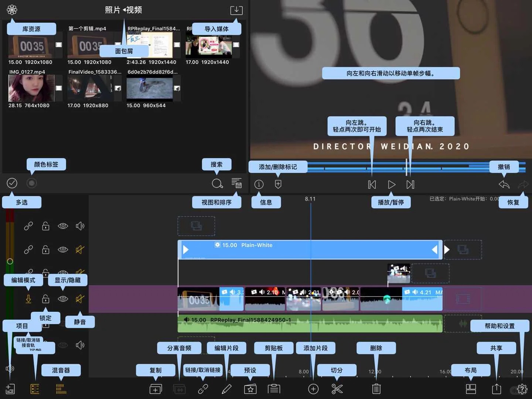532x399 pixels.
Task: Open the view and sort options icon
Action: coord(236,183)
